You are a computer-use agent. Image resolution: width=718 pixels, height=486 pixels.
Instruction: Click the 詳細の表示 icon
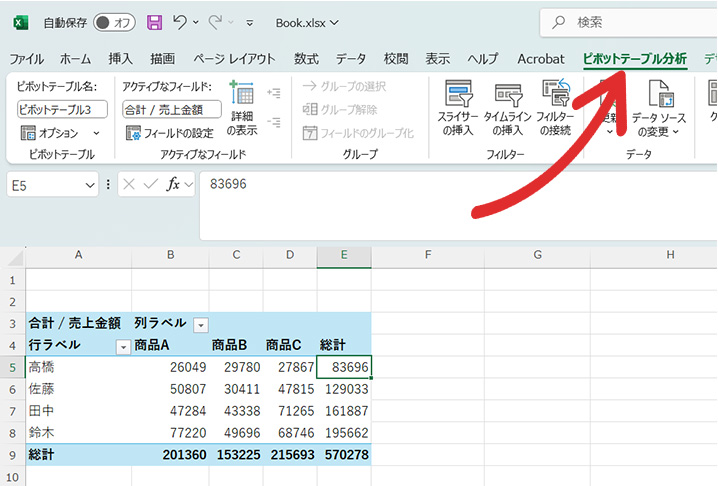[242, 109]
